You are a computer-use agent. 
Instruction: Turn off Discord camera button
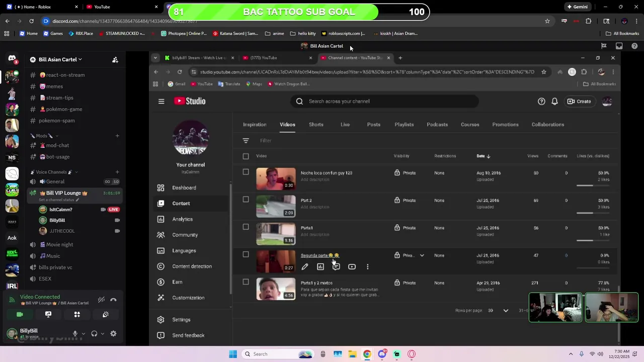pyautogui.click(x=20, y=314)
